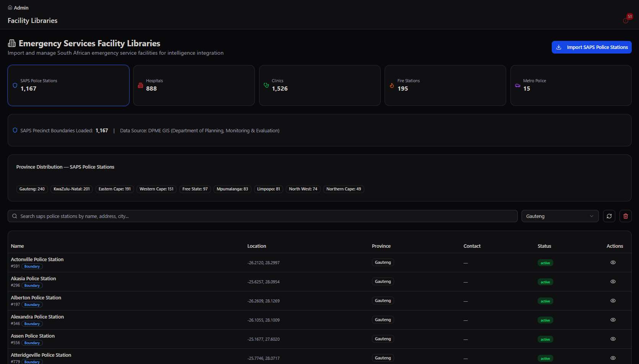Click the shield icon in SAPS Police Stations card
The image size is (639, 364).
tap(15, 85)
